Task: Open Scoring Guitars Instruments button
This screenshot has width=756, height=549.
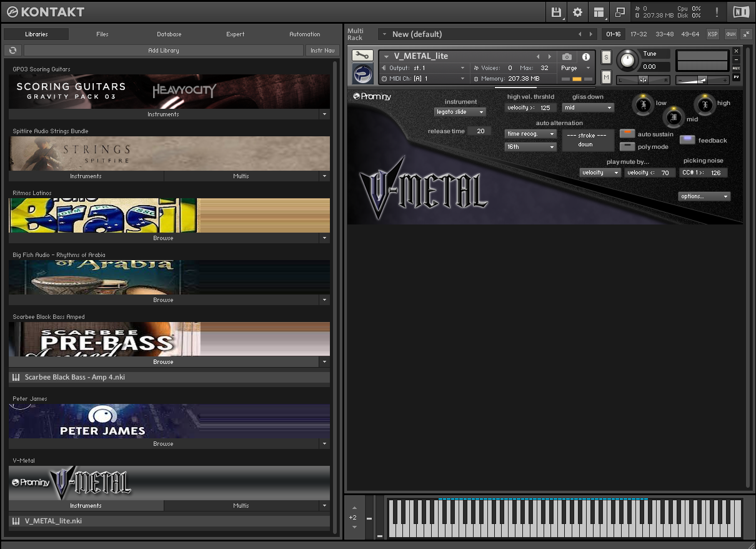Action: pos(164,114)
